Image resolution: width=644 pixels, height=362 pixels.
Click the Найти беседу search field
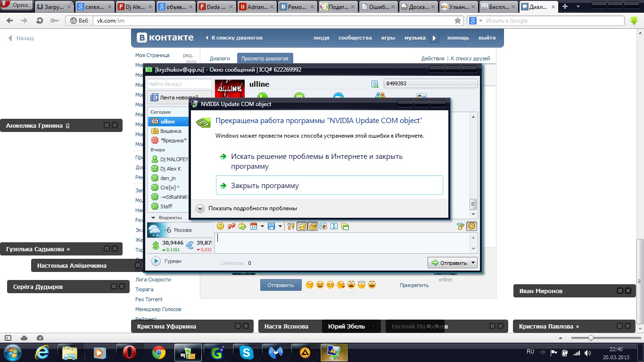pos(179,84)
